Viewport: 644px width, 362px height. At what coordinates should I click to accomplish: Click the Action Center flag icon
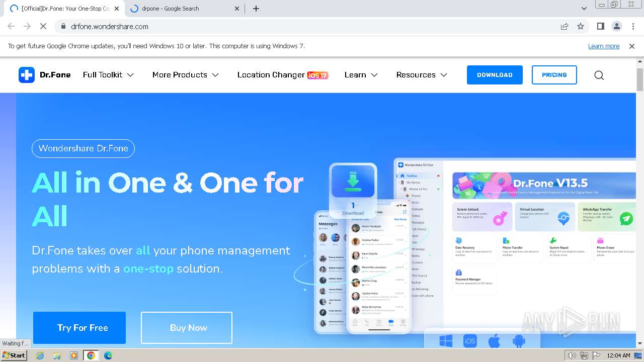[x=596, y=355]
